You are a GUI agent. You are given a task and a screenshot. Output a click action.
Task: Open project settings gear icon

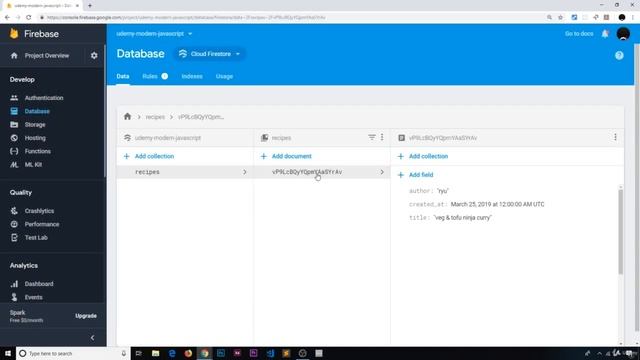tap(94, 56)
